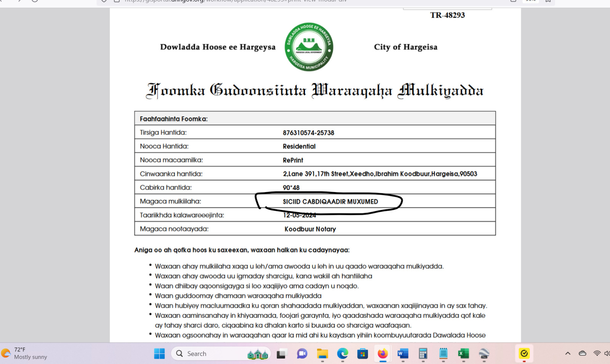The image size is (610, 364).
Task: Click the 'Cinwaanka hantida:' label
Action: (x=171, y=174)
